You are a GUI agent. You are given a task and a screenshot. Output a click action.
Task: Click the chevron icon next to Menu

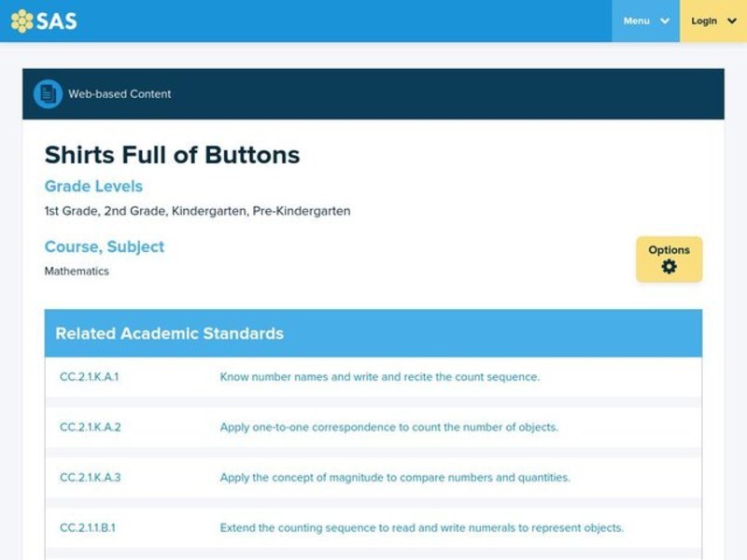(666, 20)
